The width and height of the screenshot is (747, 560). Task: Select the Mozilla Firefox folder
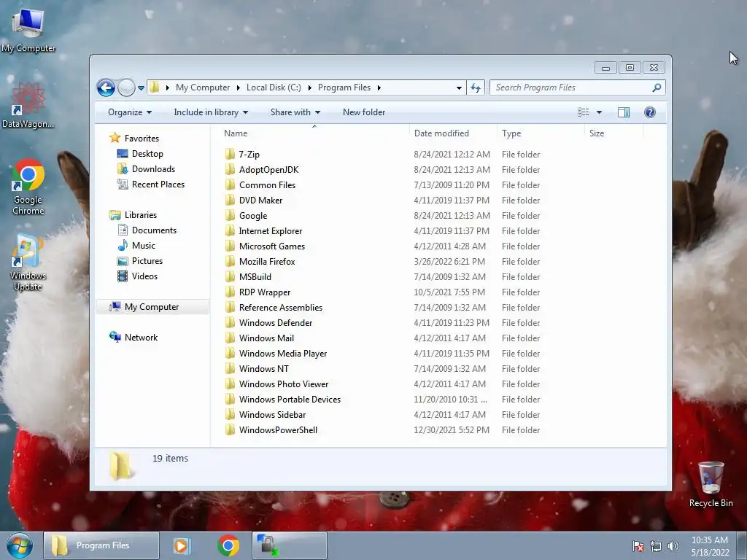click(267, 262)
